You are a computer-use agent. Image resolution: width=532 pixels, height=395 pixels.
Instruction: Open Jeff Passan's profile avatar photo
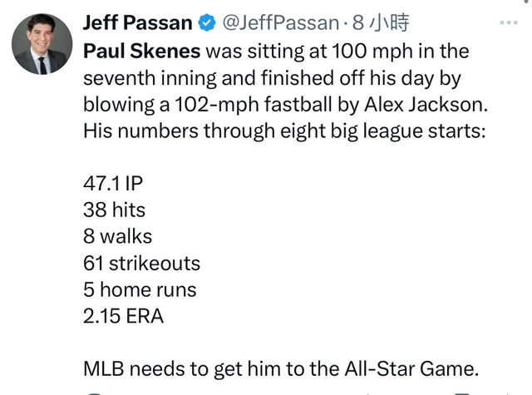tap(42, 44)
